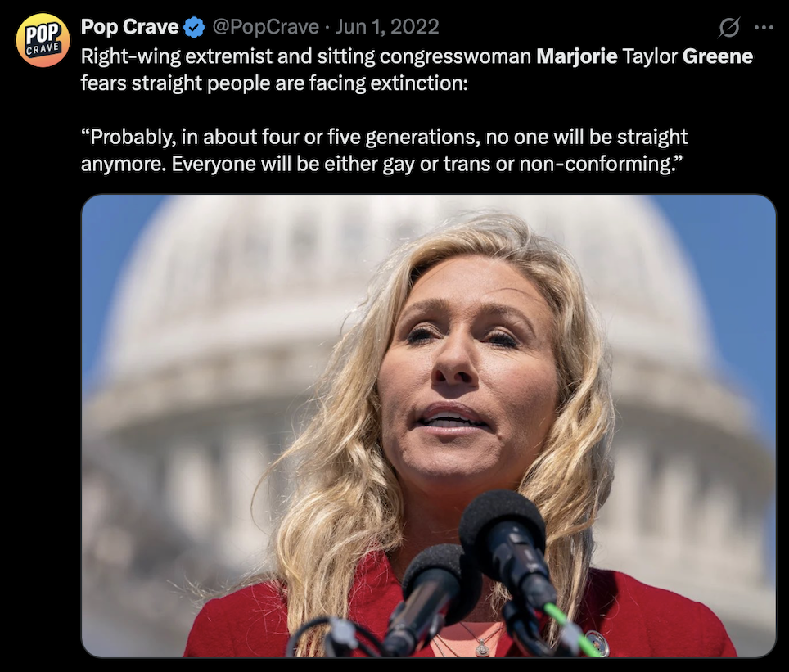The image size is (789, 672).
Task: Click the bolded word Marjorie
Action: [x=577, y=56]
